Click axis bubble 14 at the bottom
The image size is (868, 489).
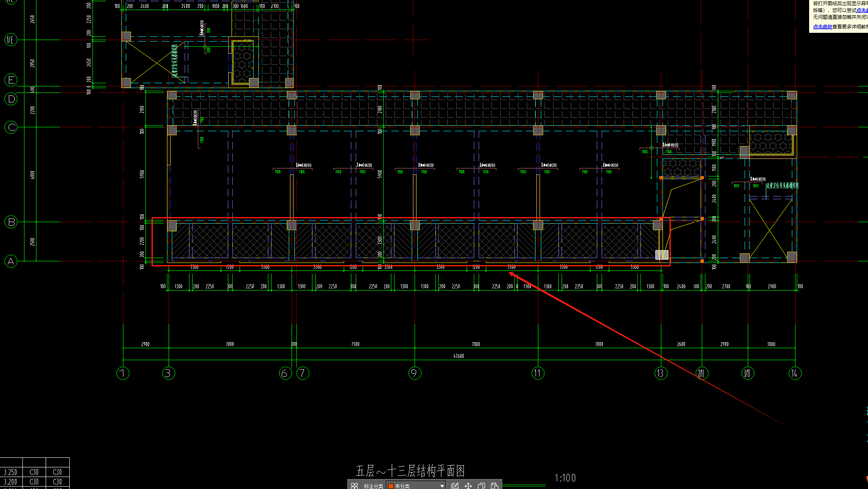point(795,373)
